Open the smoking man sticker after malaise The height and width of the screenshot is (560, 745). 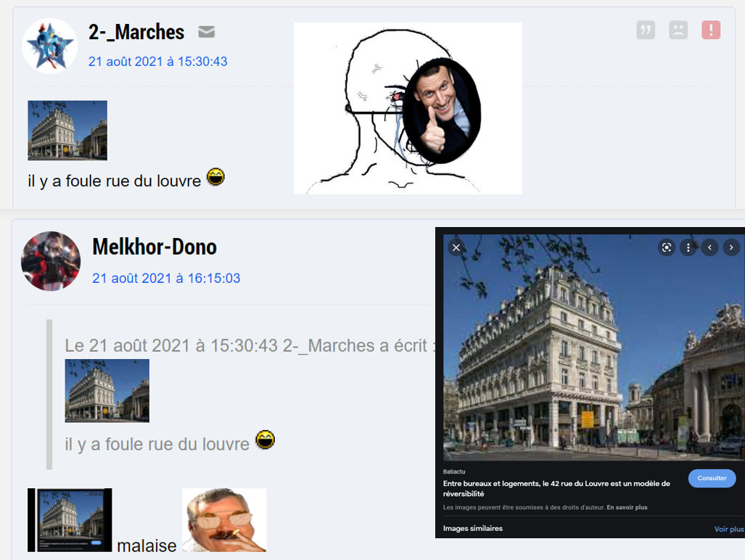click(x=224, y=519)
